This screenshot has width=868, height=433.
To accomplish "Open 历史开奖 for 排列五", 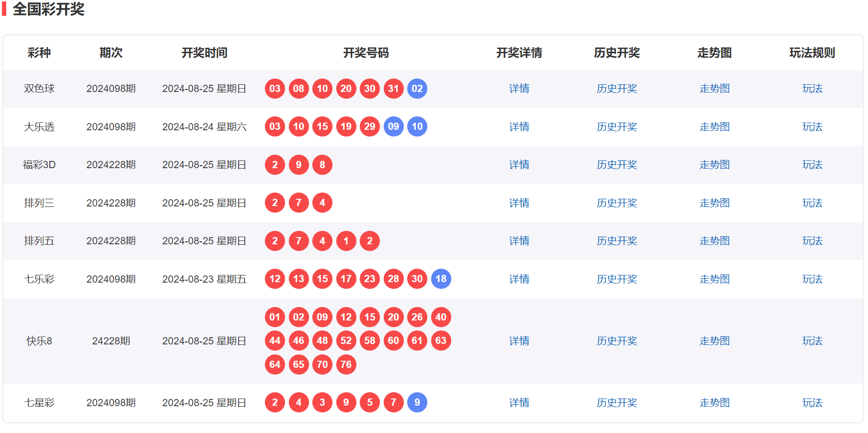I will (617, 241).
